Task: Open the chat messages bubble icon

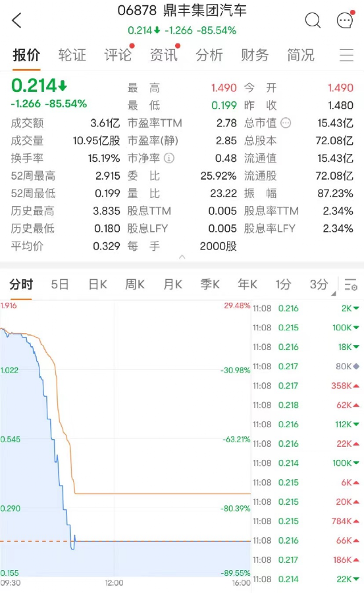Action: point(345,20)
